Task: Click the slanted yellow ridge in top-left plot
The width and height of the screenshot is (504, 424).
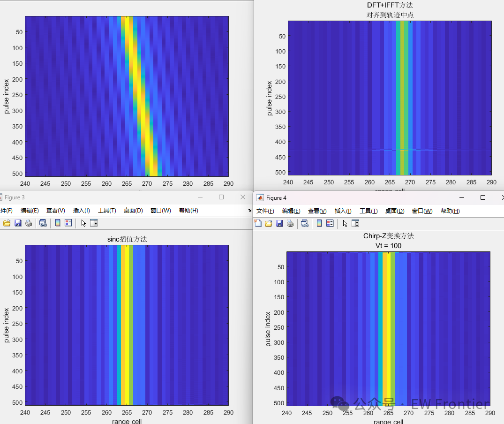Action: point(139,97)
